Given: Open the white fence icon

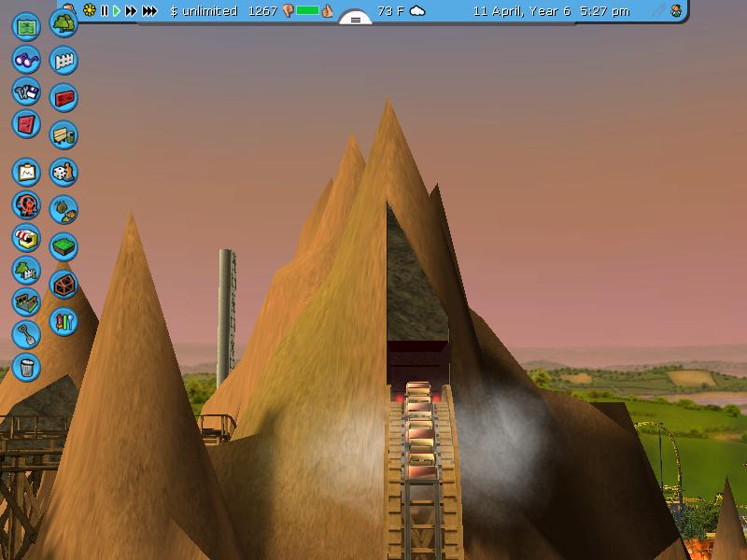Looking at the screenshot, I should pos(63,61).
